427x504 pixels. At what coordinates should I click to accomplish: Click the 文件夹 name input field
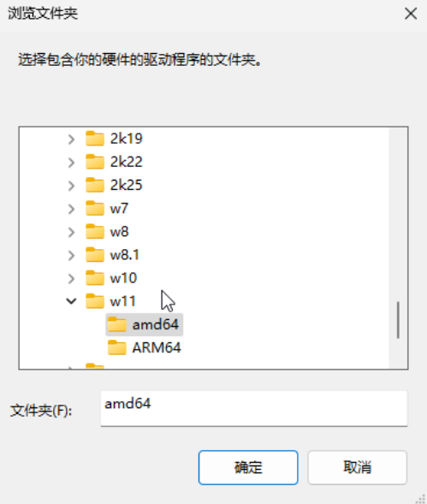tap(254, 408)
